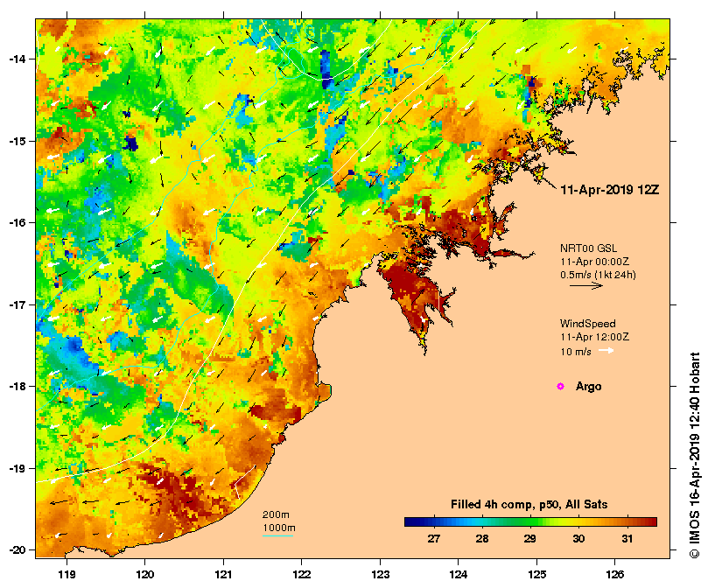The width and height of the screenshot is (708, 588).
Task: Click the latitude label -15
Action: pos(18,141)
